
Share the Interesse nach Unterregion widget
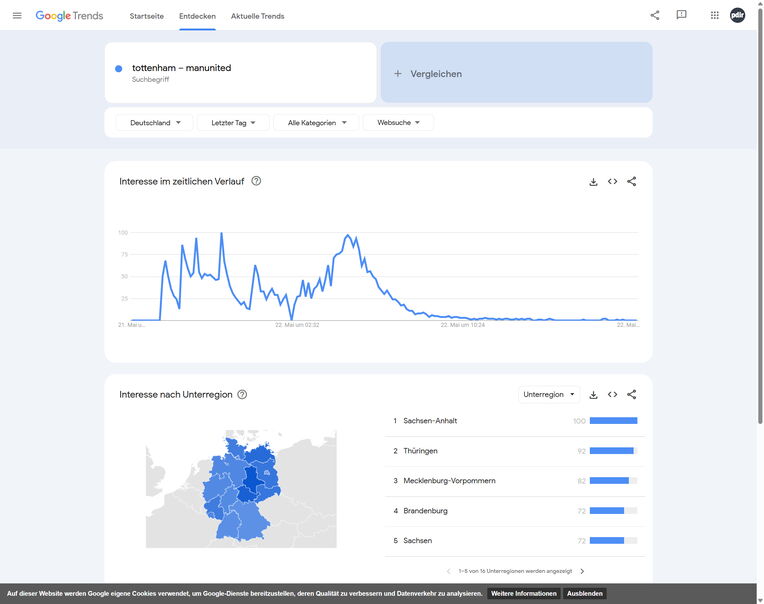[x=631, y=395]
